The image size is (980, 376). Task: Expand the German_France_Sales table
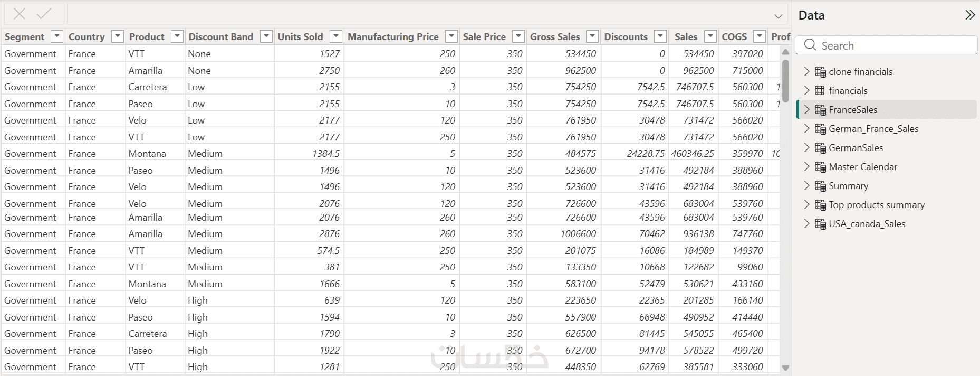(806, 128)
